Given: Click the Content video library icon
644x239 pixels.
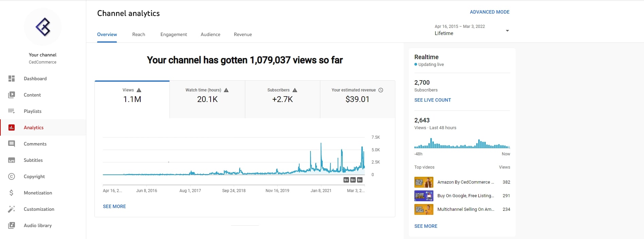Looking at the screenshot, I should coord(12,95).
